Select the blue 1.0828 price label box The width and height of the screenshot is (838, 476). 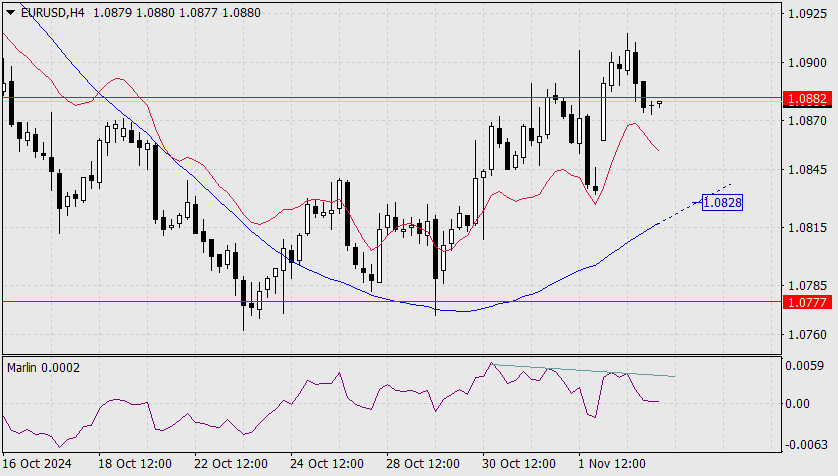point(722,202)
